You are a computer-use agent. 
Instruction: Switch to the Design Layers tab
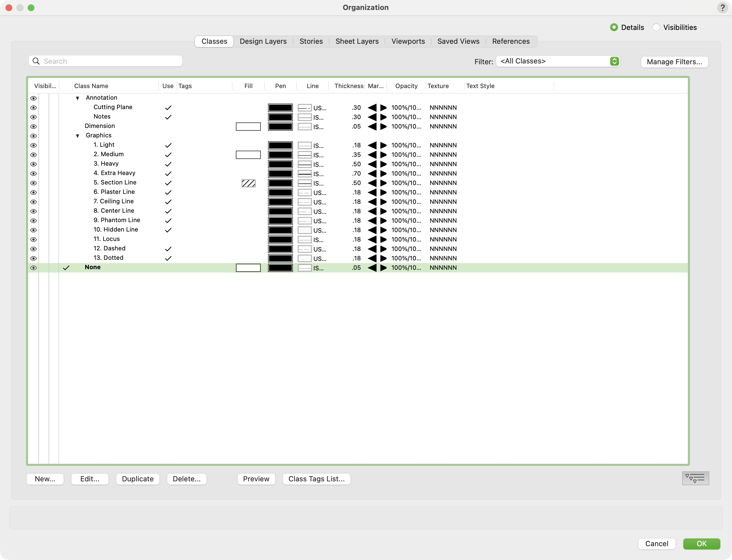tap(263, 41)
